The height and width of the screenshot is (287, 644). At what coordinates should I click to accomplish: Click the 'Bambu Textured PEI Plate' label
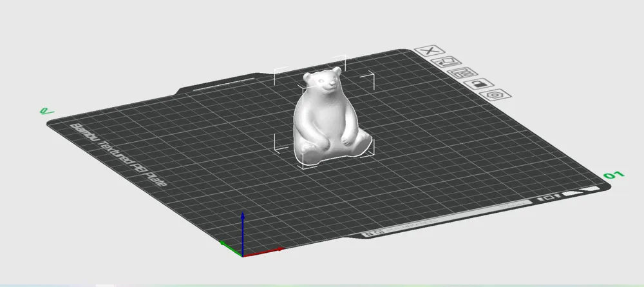119,155
